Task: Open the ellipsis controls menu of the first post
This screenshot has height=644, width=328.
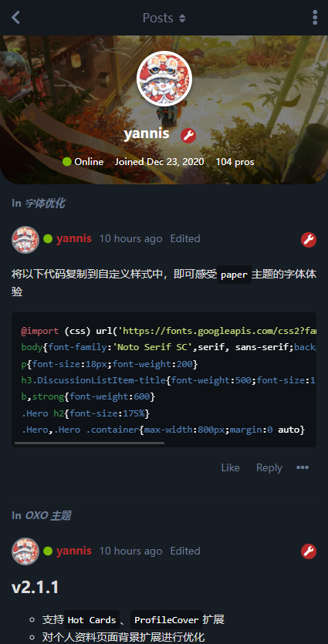Action: tap(303, 467)
